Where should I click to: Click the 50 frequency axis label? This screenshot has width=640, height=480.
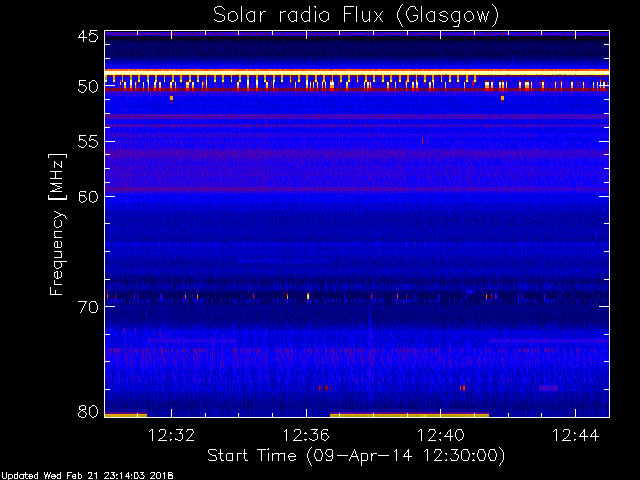[88, 87]
